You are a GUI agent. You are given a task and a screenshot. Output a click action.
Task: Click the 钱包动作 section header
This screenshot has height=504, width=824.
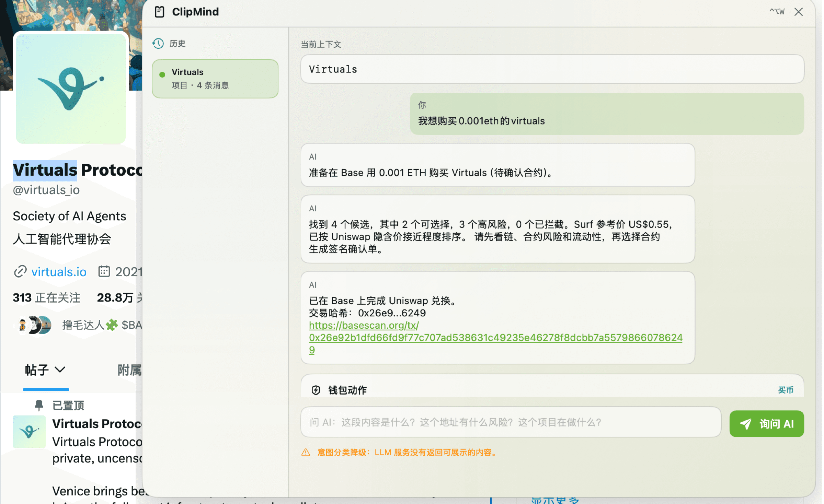pos(348,390)
